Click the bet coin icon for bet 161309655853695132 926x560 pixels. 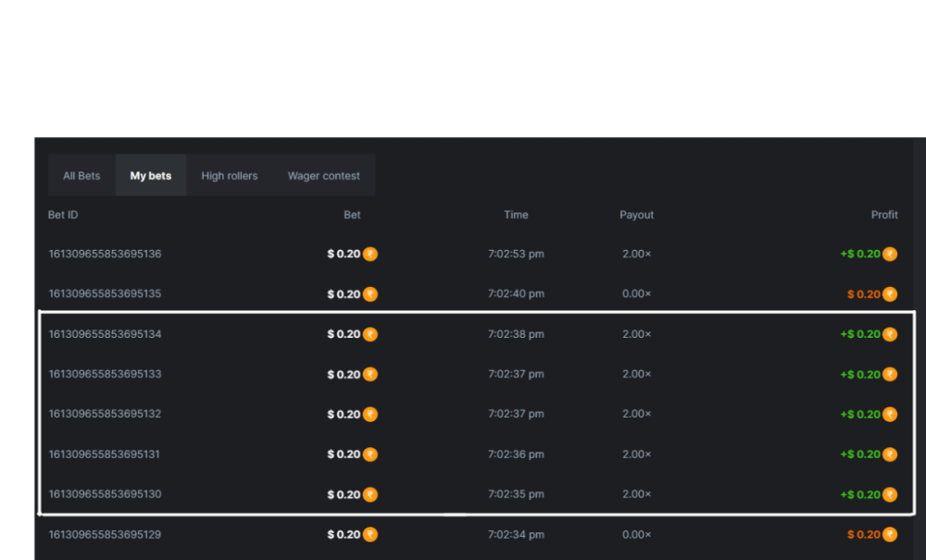tap(370, 415)
